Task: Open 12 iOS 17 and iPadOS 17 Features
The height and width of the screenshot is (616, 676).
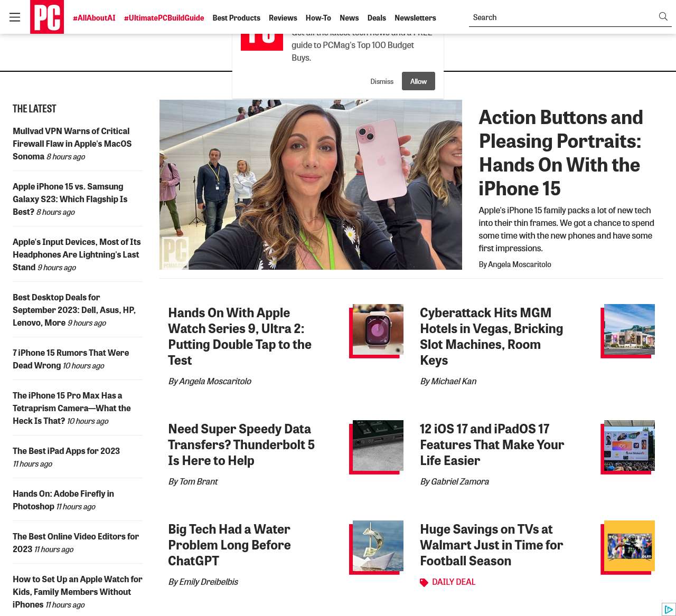Action: 492,444
